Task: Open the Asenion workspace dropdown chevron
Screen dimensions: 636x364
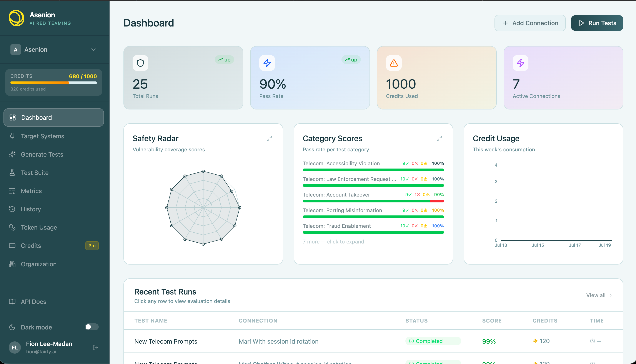Action: 93,50
